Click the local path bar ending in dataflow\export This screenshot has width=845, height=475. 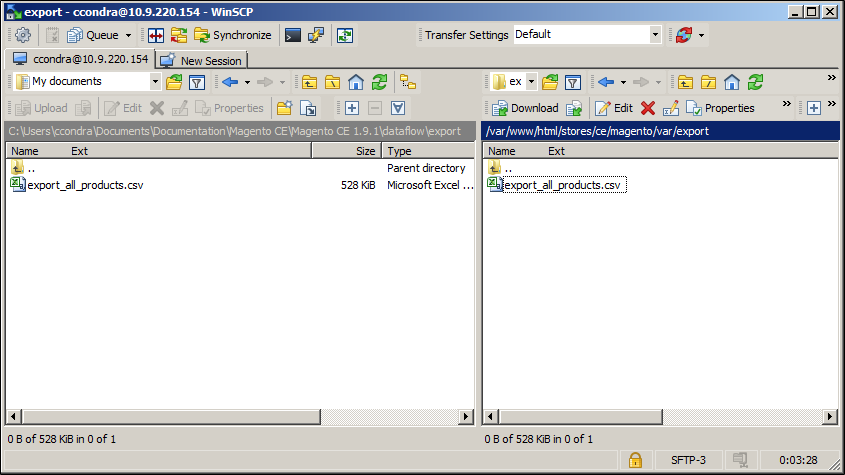coord(240,131)
